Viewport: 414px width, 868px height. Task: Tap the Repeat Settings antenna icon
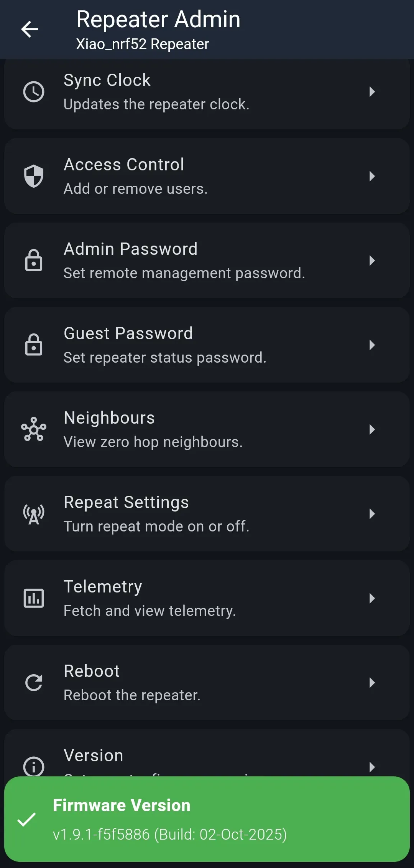tap(34, 514)
